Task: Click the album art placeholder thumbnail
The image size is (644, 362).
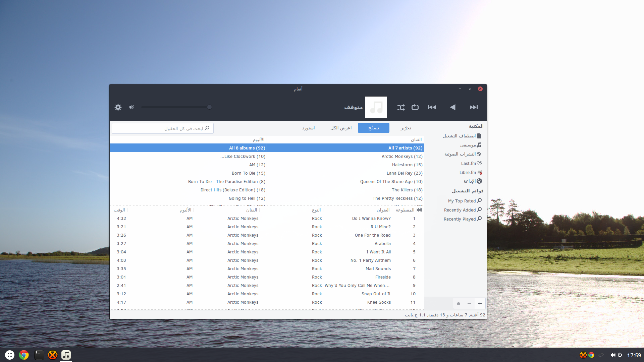Action: tap(376, 107)
